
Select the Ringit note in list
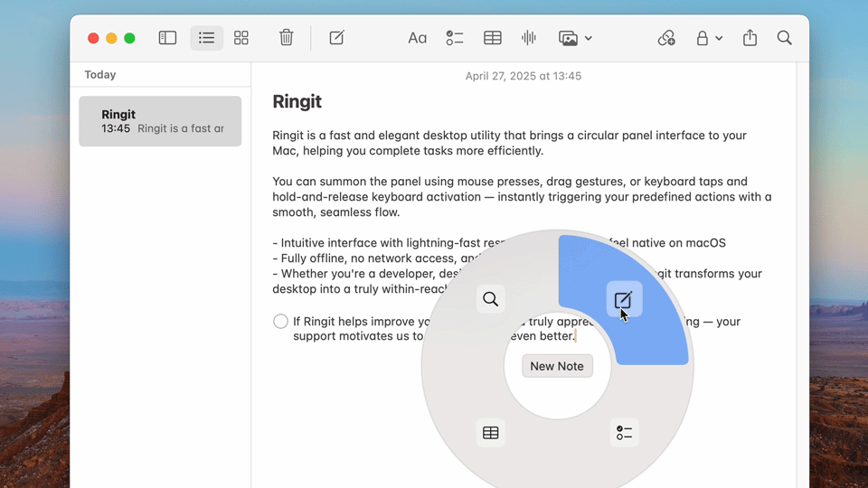[x=160, y=121]
